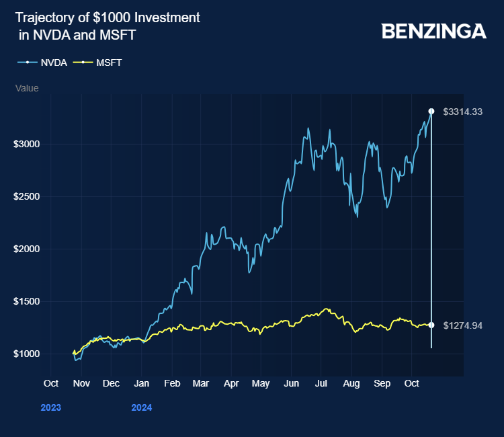Screen dimensions: 504x437
Task: Click the Nov x-axis tick label
Action: pyautogui.click(x=81, y=383)
